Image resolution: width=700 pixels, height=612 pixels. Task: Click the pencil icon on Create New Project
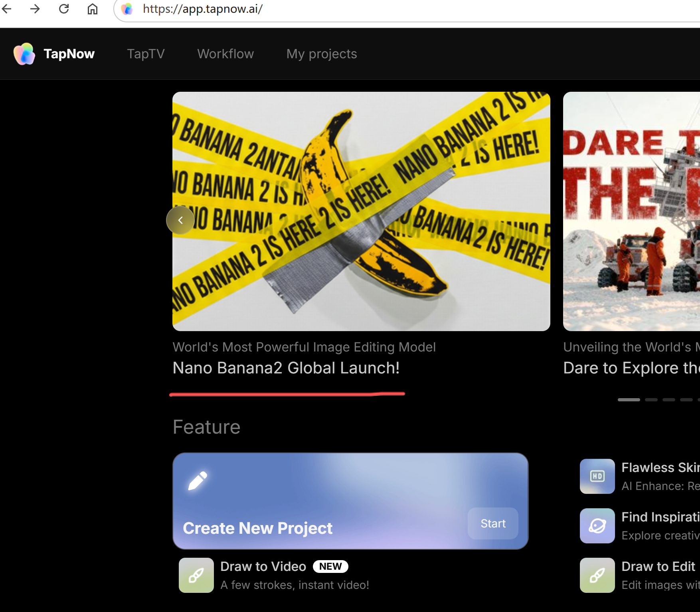(x=198, y=481)
